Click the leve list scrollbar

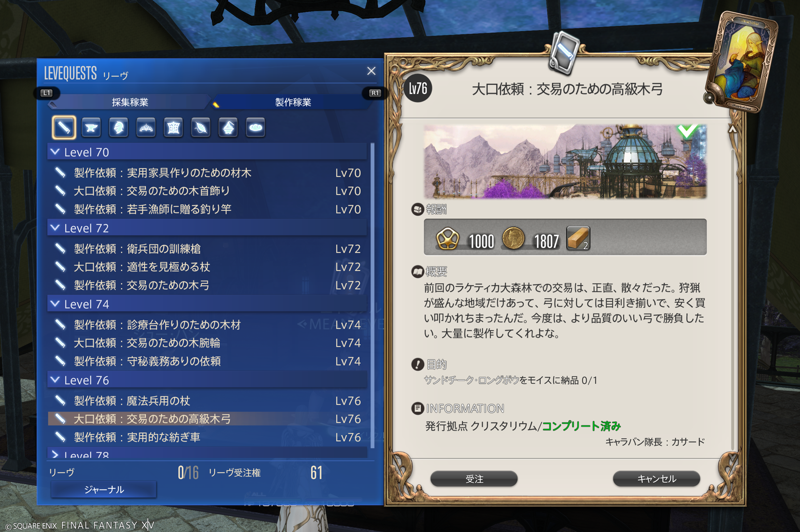click(x=372, y=296)
